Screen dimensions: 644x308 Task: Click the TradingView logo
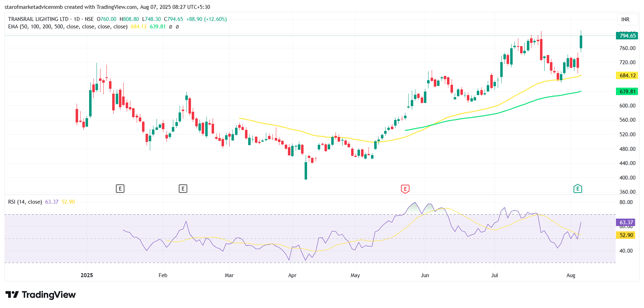pyautogui.click(x=40, y=295)
